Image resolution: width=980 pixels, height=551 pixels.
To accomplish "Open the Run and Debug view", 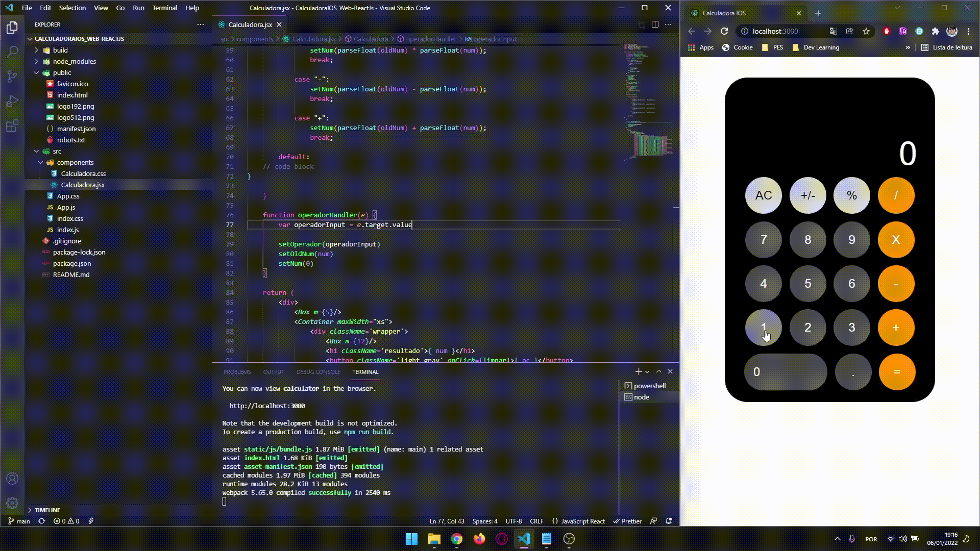I will tap(12, 101).
